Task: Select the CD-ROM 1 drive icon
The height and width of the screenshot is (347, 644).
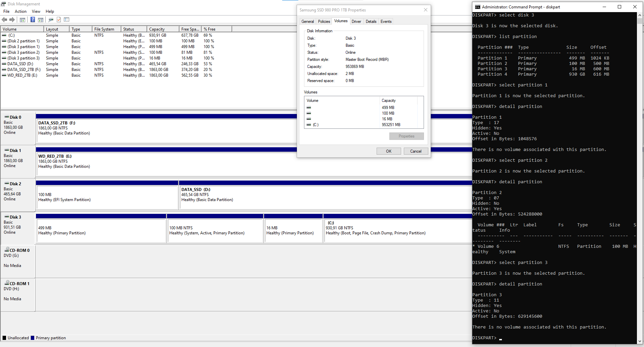Action: pos(7,283)
